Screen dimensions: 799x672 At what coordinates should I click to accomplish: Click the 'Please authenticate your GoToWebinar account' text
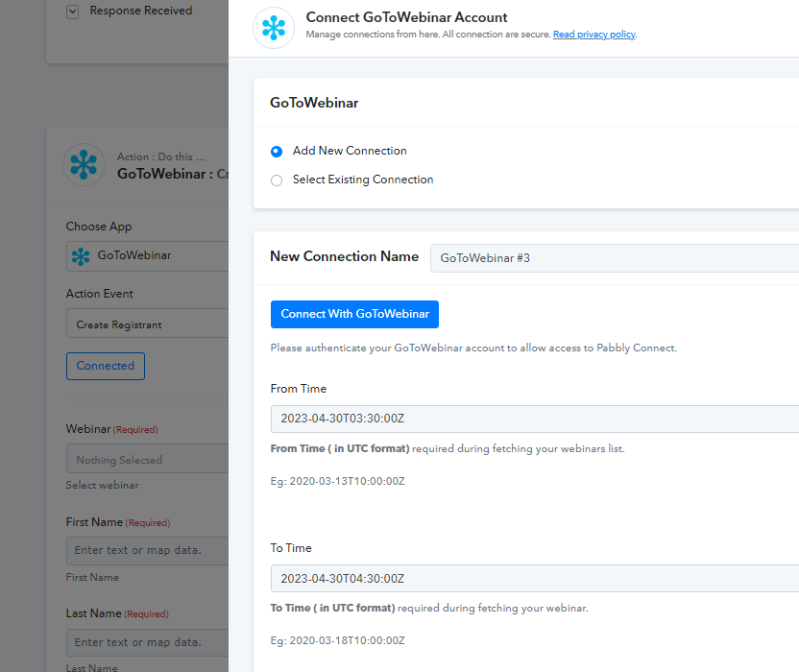click(473, 348)
